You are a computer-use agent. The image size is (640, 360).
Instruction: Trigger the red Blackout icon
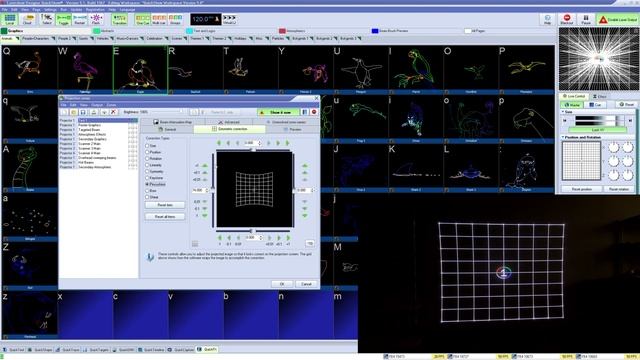point(567,19)
